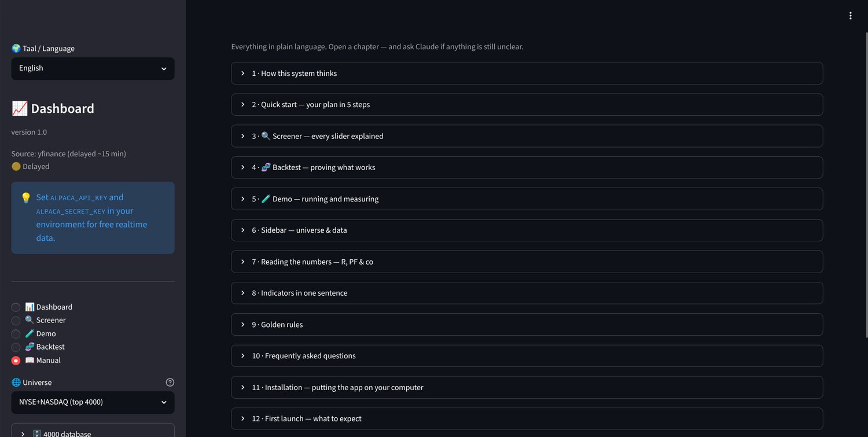The height and width of the screenshot is (437, 868).
Task: Open the three-dot main menu
Action: (850, 16)
